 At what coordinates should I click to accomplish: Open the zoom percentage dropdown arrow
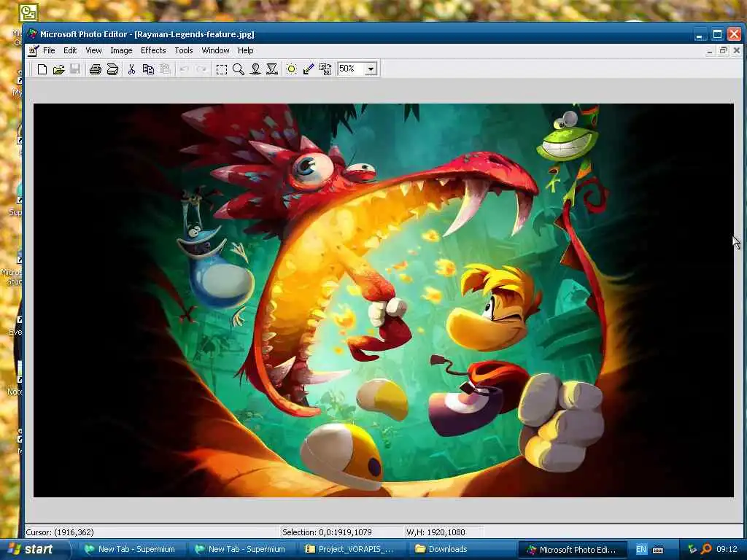(371, 69)
